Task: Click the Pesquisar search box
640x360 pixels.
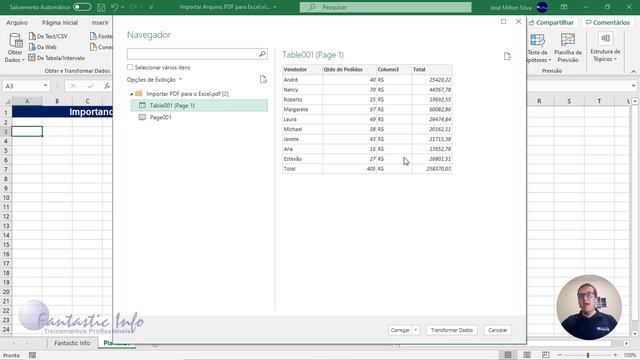Action: click(385, 7)
